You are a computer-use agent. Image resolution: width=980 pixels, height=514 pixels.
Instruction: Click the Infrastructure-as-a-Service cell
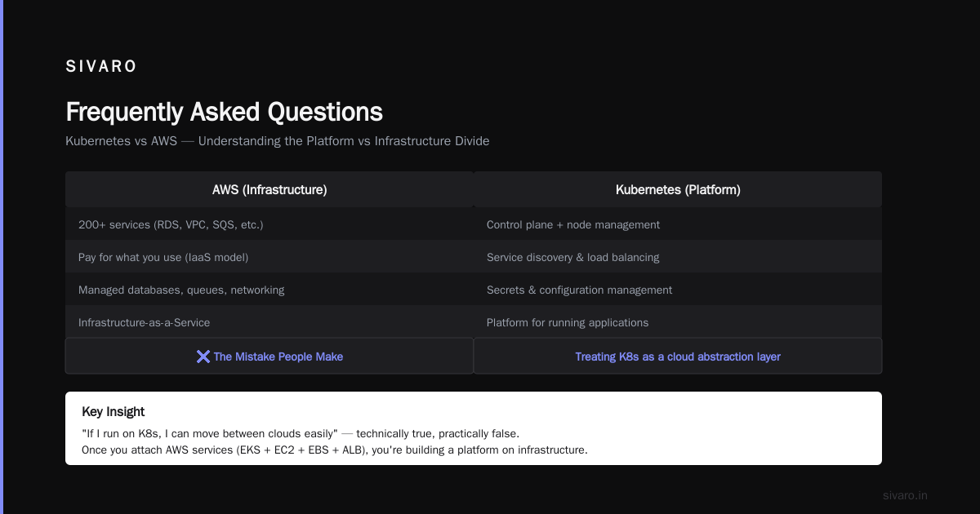tap(269, 322)
